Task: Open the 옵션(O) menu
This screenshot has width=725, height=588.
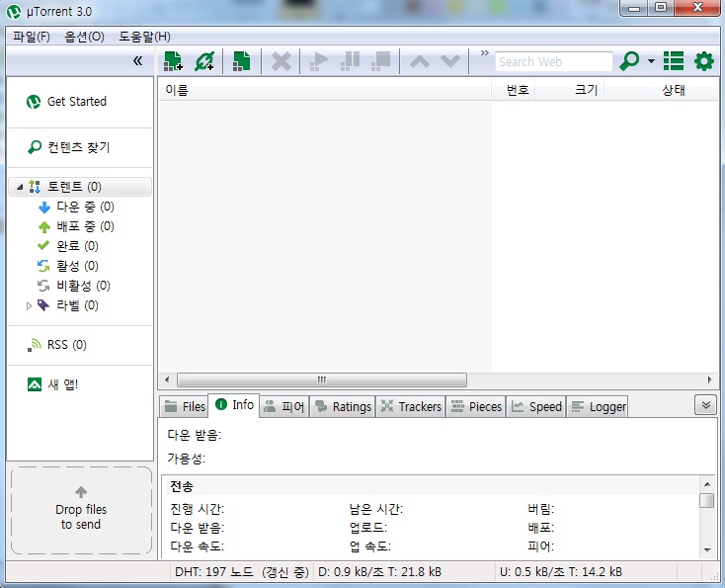Action: coord(84,37)
